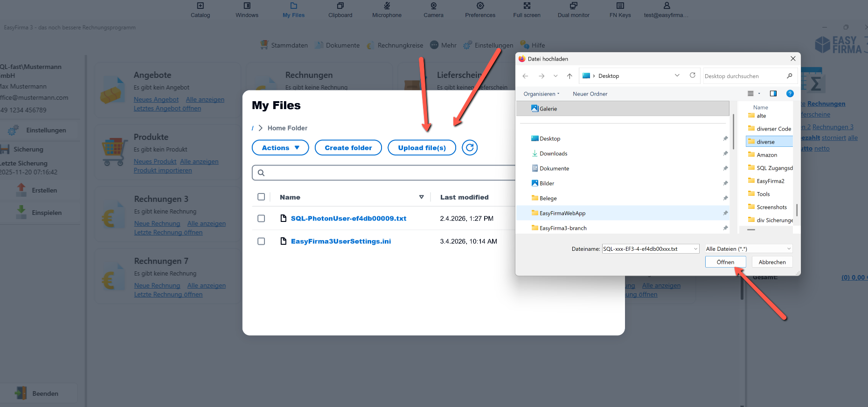Open the Camera option in toolbar
The width and height of the screenshot is (868, 407).
433,10
